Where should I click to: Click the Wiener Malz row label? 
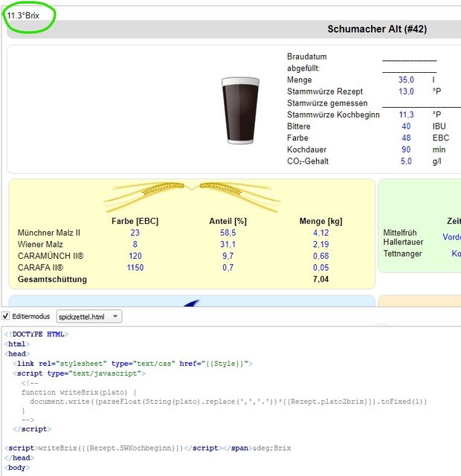point(40,245)
